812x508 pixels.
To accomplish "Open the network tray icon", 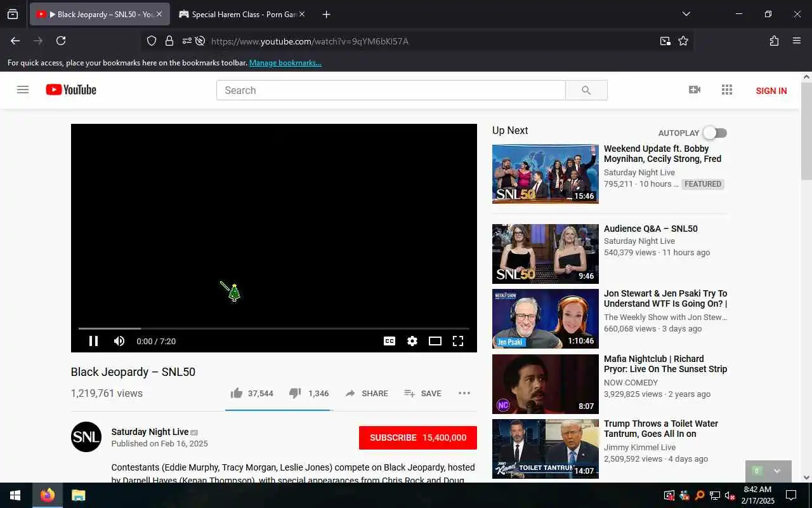I will coord(715,495).
